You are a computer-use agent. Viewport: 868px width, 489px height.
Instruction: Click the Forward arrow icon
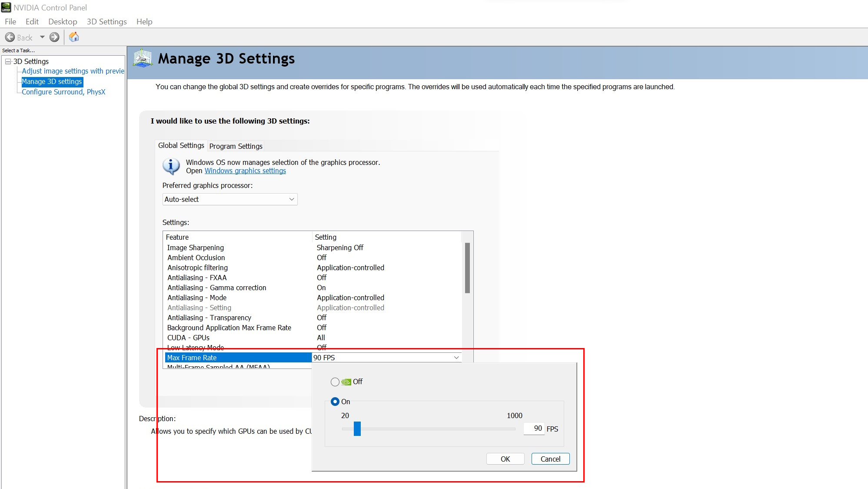[54, 37]
